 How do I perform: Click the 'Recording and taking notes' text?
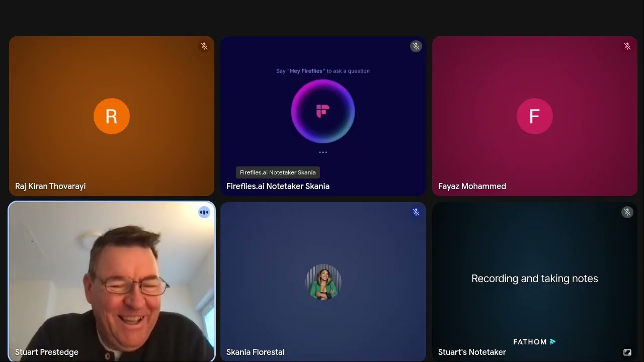coord(535,279)
